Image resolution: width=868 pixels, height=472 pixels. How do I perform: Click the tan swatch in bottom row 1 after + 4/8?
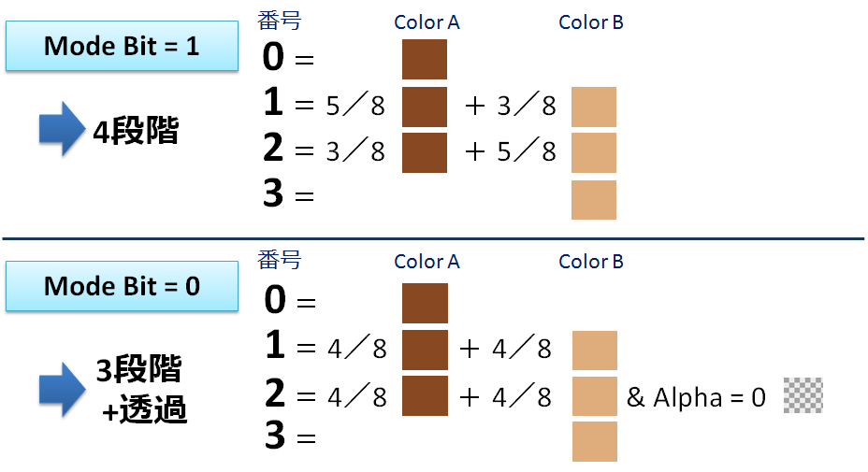point(595,350)
